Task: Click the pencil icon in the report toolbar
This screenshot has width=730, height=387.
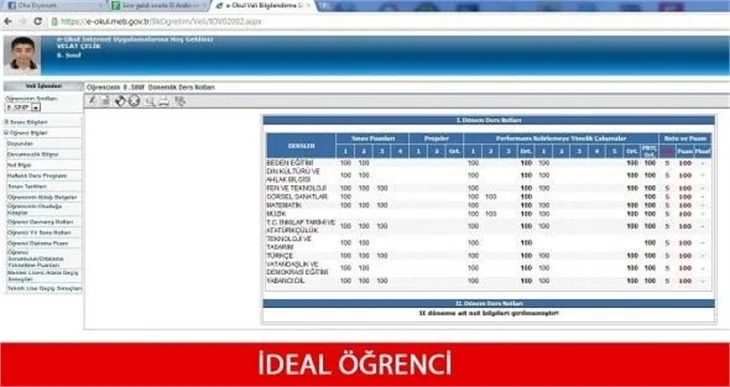Action: pos(92,101)
